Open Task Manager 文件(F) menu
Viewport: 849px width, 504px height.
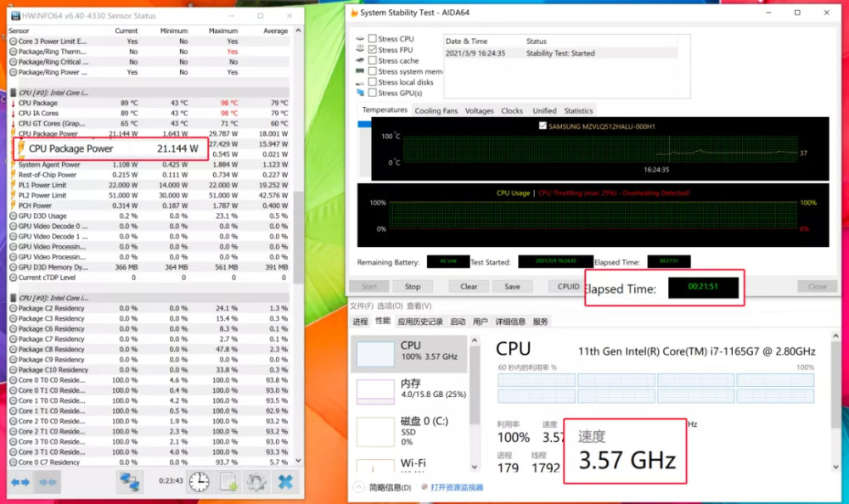(x=362, y=305)
